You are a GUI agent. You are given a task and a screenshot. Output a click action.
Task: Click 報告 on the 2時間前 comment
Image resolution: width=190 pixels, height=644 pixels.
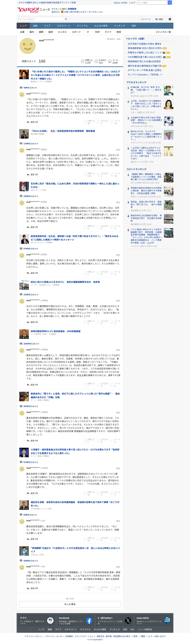118,94
